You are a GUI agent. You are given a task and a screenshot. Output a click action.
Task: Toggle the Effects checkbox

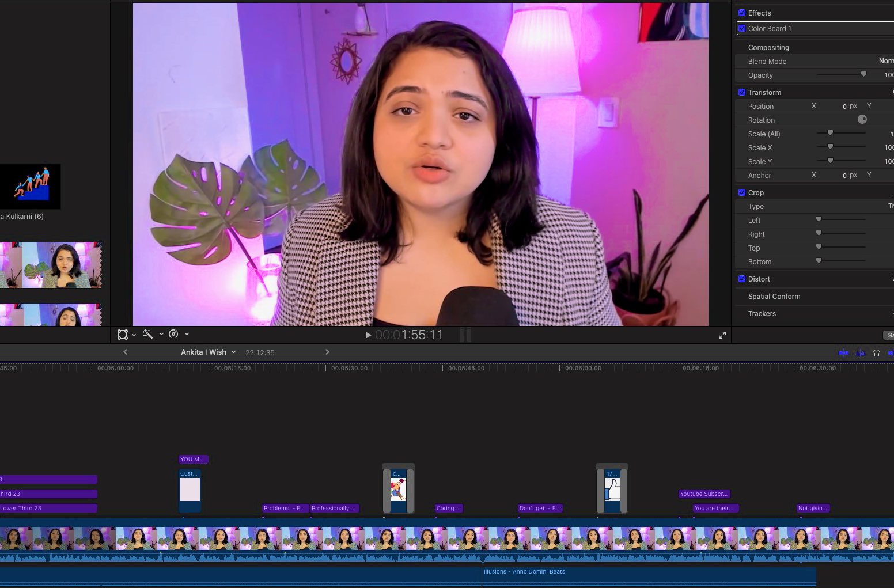point(742,13)
